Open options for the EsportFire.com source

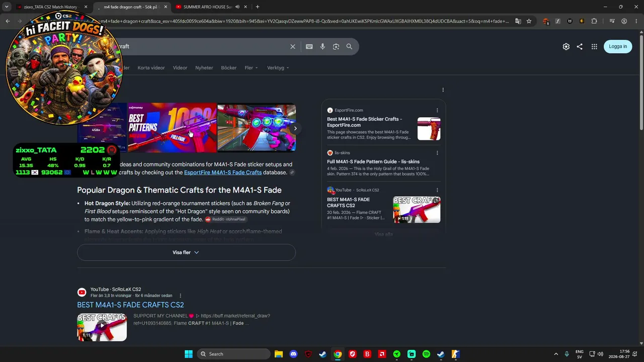(x=437, y=110)
